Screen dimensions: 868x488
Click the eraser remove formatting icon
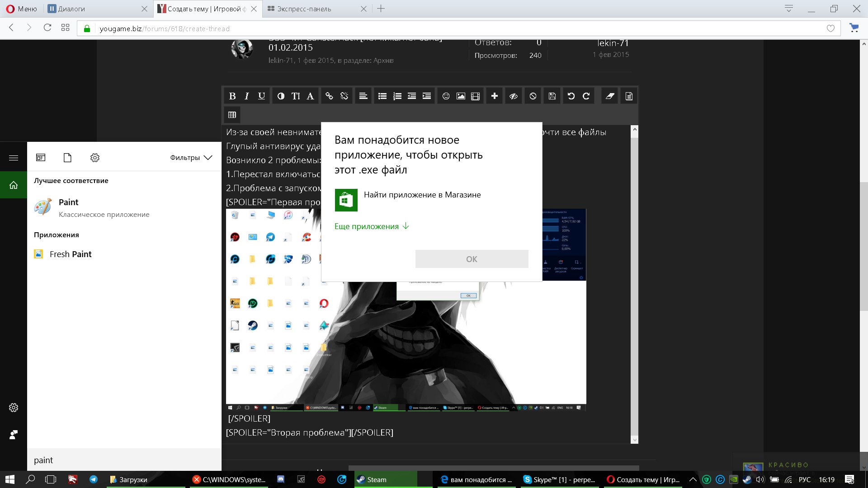click(x=610, y=96)
